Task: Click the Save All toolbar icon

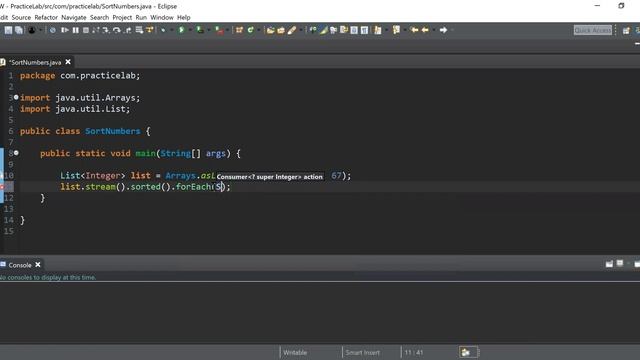Action: tap(19, 30)
